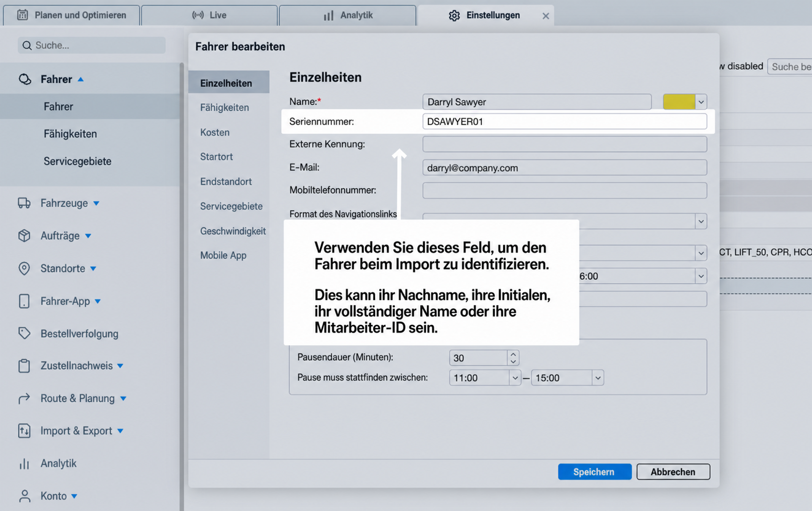Open the Startort dialog section
812x511 pixels.
click(216, 157)
